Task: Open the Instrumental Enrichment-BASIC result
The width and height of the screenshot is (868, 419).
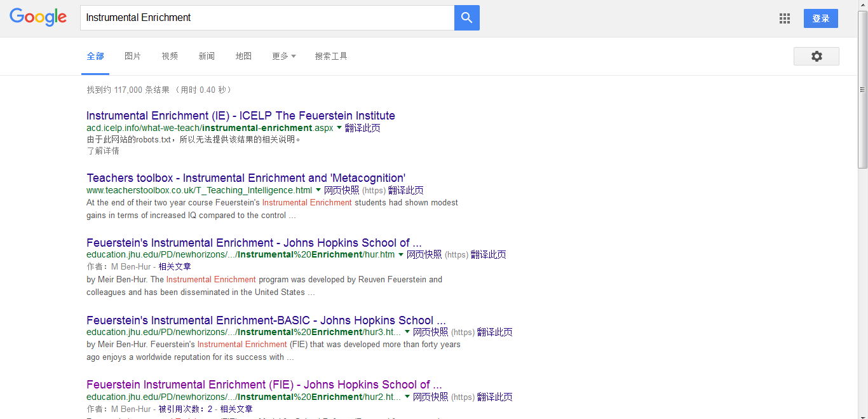Action: pyautogui.click(x=266, y=320)
